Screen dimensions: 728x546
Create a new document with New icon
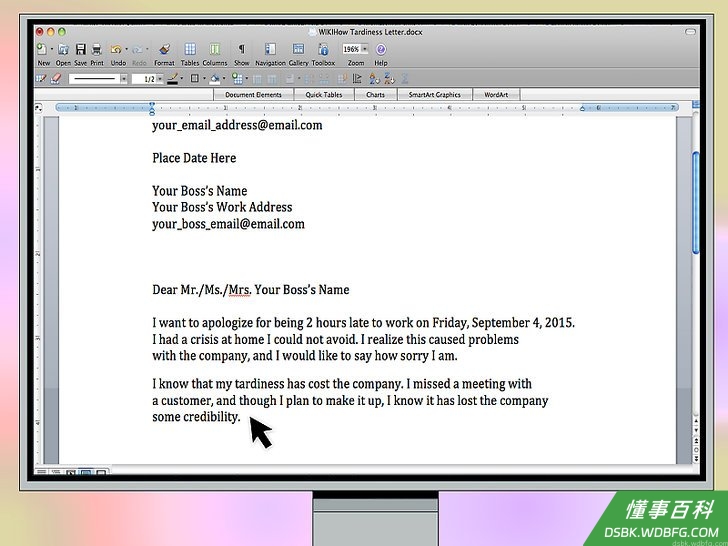tap(42, 49)
